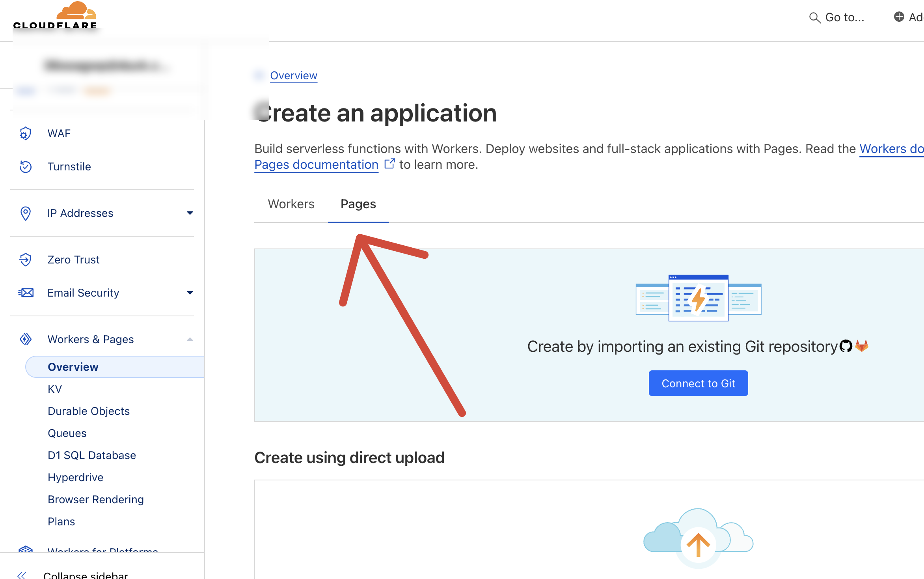Open the Pages documentation link
Screen dimensions: 924x579
316,164
